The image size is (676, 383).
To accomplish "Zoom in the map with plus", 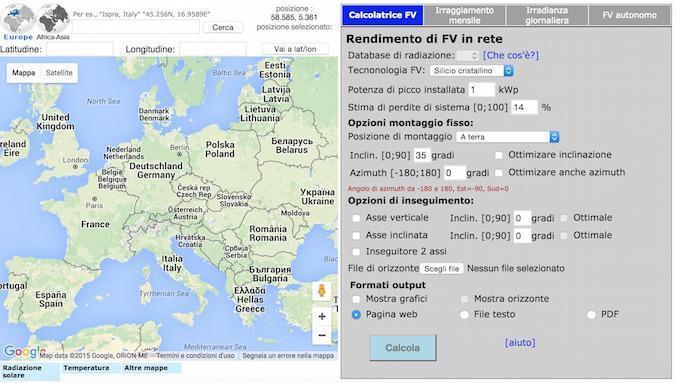I will (322, 317).
